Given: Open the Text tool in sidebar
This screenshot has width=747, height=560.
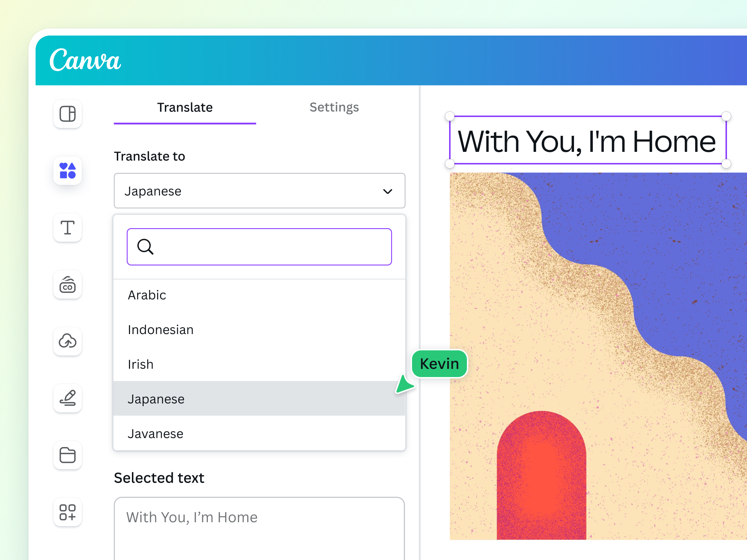Looking at the screenshot, I should (67, 227).
